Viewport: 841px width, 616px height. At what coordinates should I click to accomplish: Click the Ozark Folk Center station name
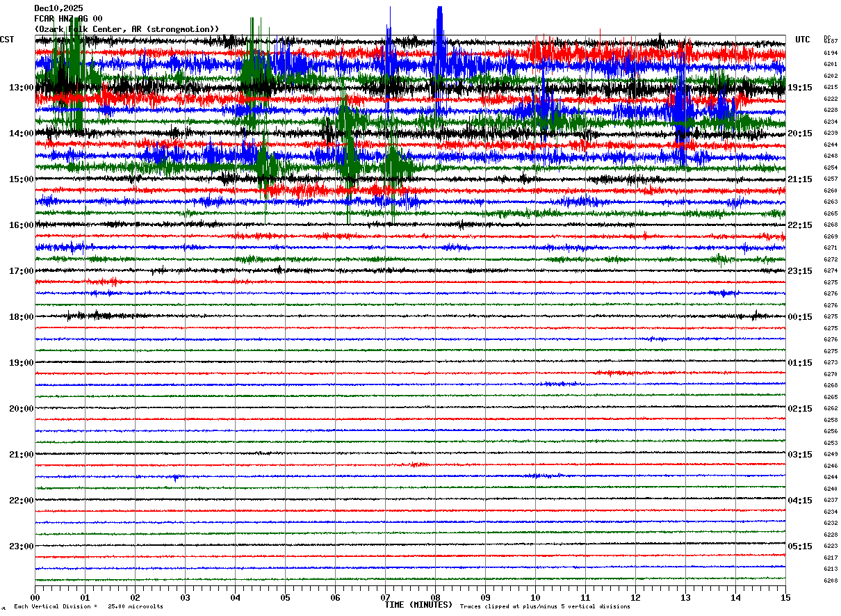(x=127, y=29)
